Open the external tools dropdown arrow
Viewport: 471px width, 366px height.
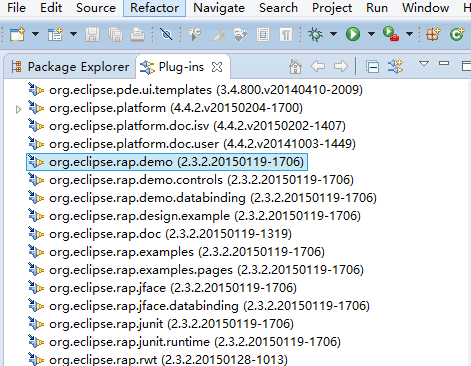(410, 34)
